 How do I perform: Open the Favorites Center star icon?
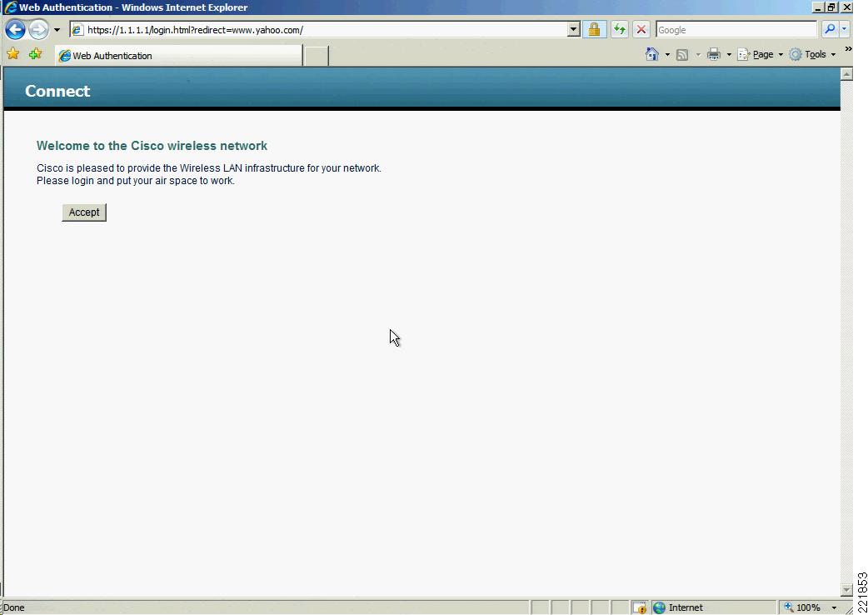tap(13, 53)
